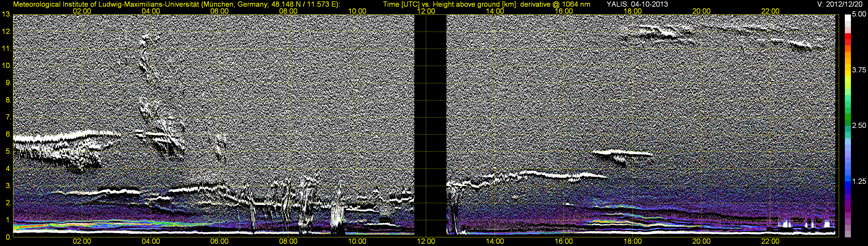This screenshot has height=246, width=868.
Task: Click the 08:00 label on the top time axis
Action: click(x=288, y=11)
